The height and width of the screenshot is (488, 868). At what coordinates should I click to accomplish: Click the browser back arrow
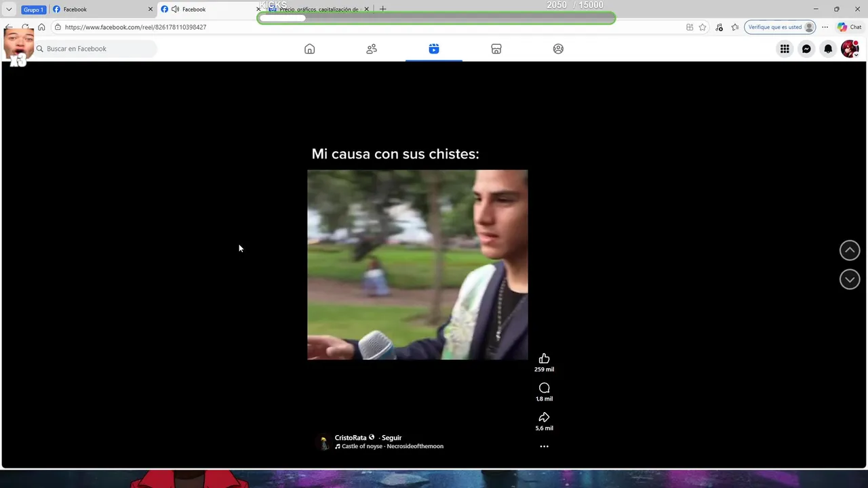pyautogui.click(x=9, y=27)
